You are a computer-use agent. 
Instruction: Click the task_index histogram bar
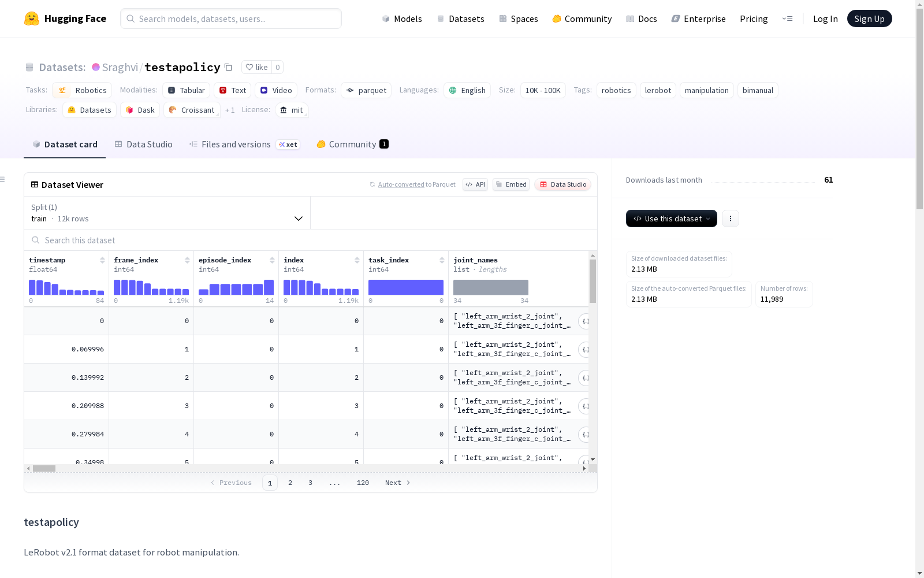pyautogui.click(x=406, y=287)
